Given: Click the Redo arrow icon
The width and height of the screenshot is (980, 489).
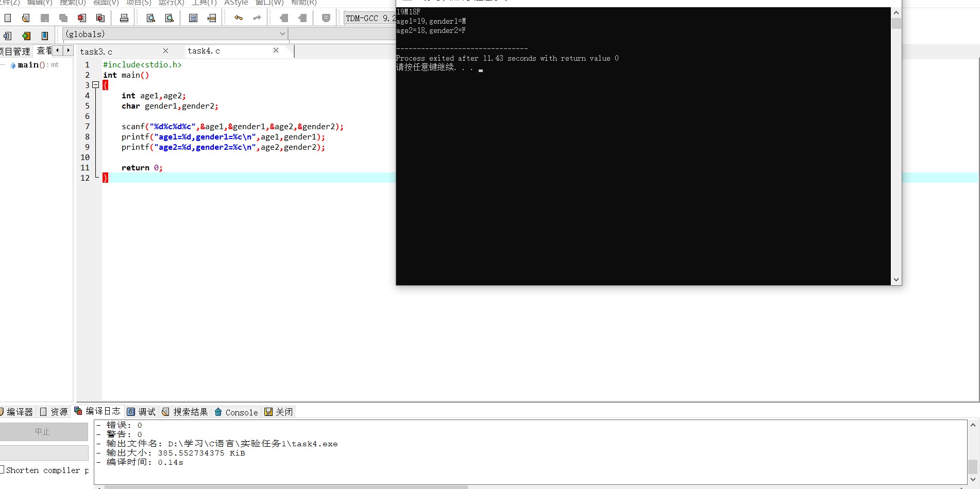Looking at the screenshot, I should pos(257,18).
